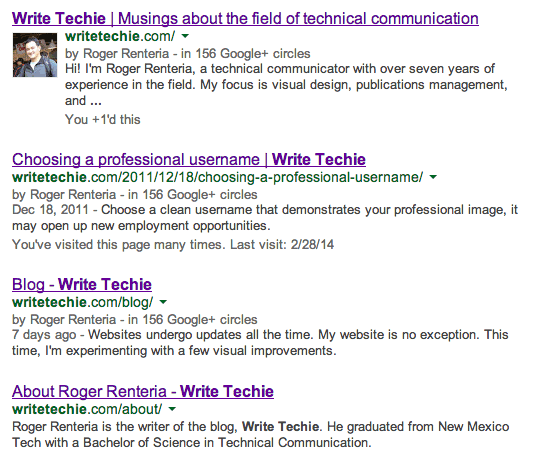Open the Write Techie Musings homepage result

click(245, 19)
